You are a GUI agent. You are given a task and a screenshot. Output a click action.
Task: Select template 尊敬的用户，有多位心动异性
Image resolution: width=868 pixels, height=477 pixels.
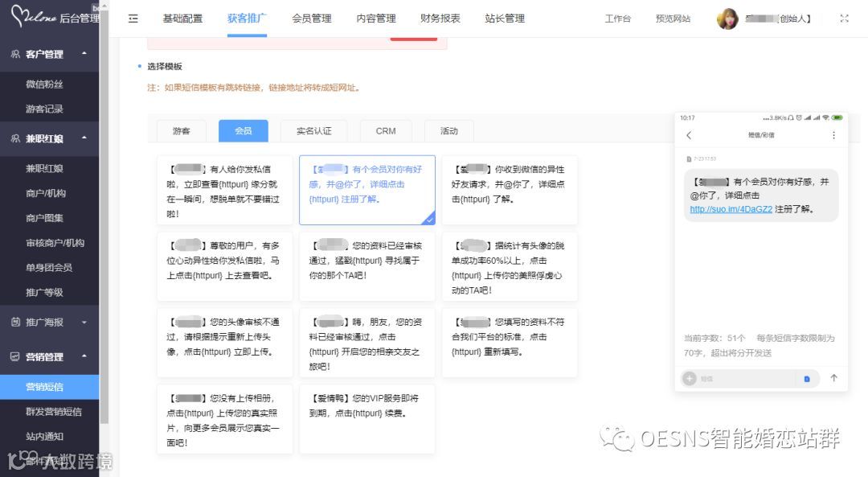[x=225, y=266]
